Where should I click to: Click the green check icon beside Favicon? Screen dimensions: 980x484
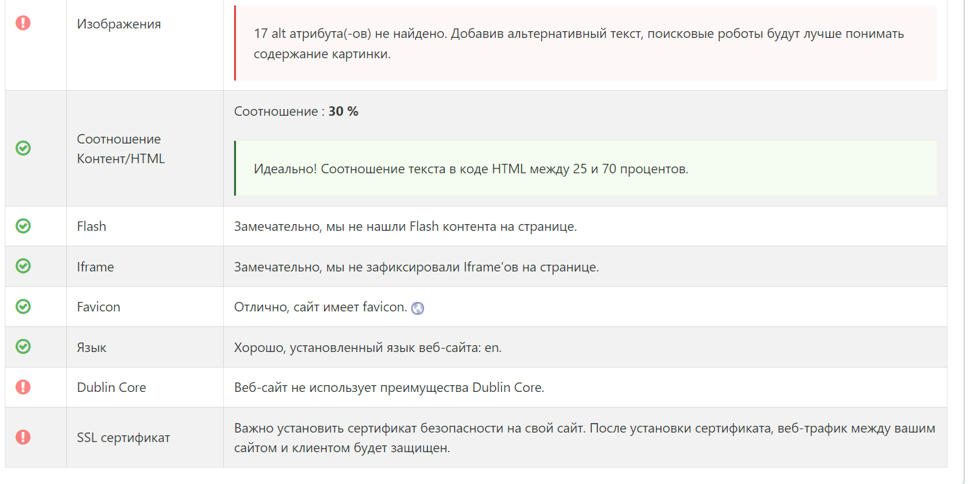[23, 307]
